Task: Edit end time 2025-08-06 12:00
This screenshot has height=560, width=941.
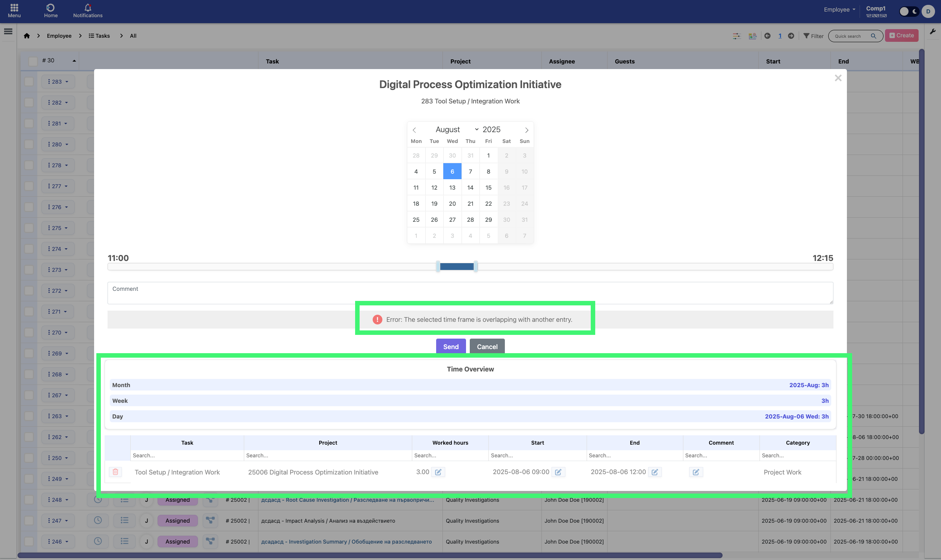Action: (655, 472)
